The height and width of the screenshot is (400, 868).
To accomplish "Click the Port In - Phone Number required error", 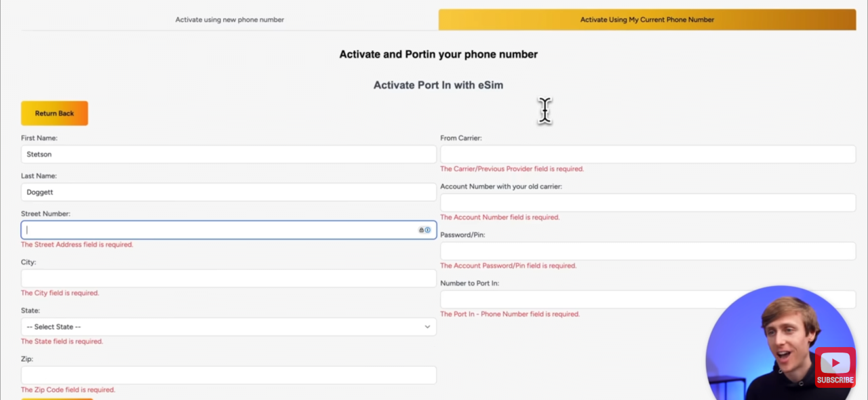I will click(510, 315).
